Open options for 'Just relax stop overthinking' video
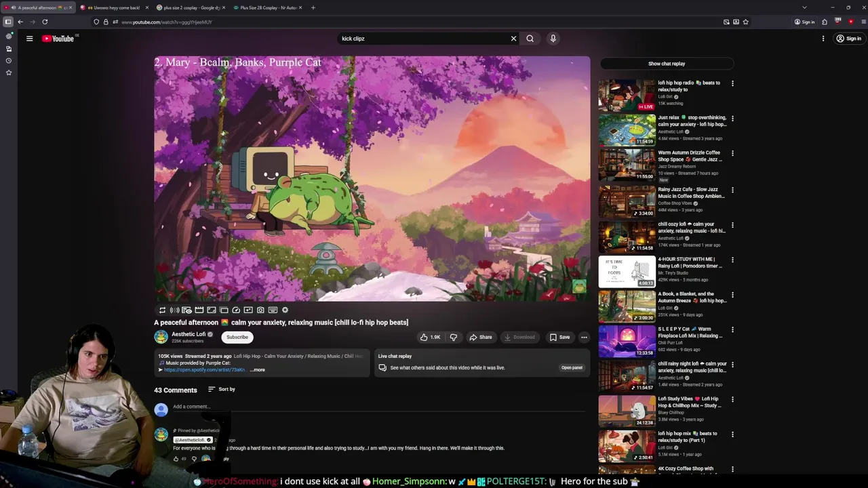This screenshot has width=868, height=488. click(x=732, y=118)
